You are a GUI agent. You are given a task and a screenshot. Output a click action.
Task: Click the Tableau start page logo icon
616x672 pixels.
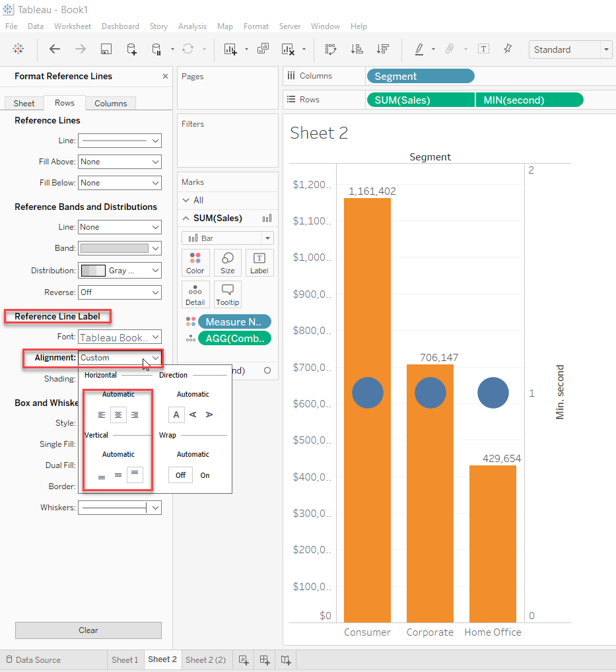(x=18, y=49)
